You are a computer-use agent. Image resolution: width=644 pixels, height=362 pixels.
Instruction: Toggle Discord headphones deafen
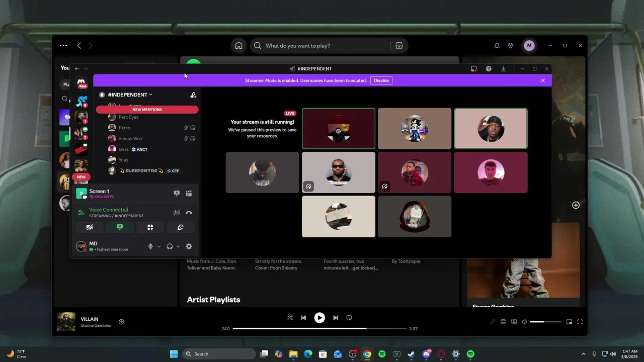point(170,246)
